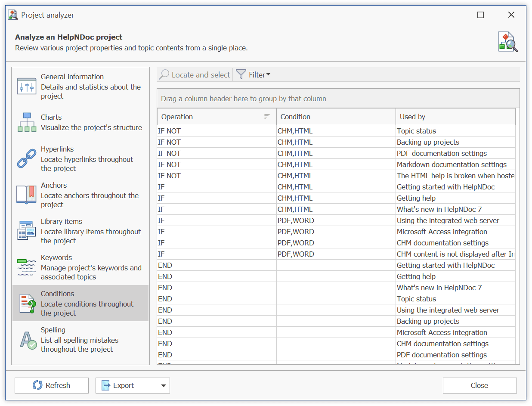Viewport: 532px width, 406px height.
Task: Switch to Library items section
Action: tap(80, 231)
